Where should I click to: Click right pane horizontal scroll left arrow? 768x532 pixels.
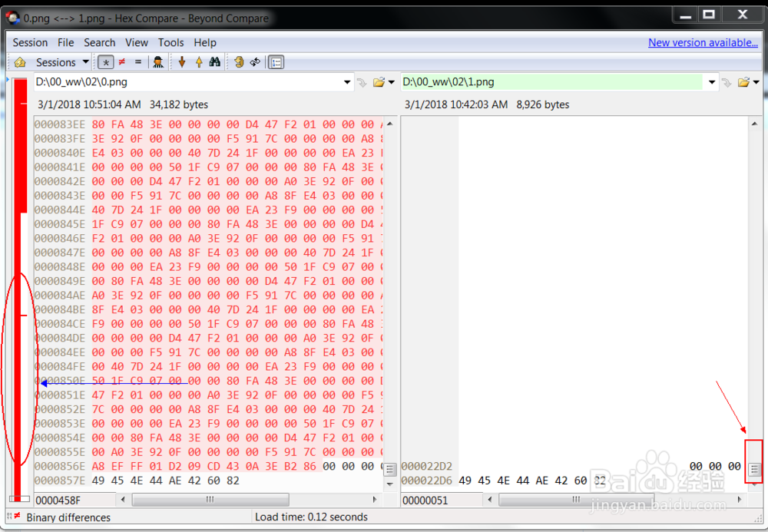(x=490, y=499)
